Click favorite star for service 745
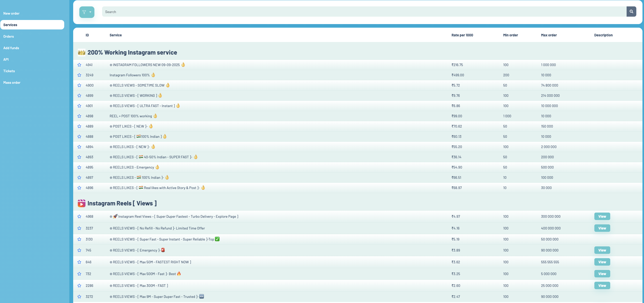Image resolution: width=644 pixels, height=303 pixels. [x=79, y=250]
